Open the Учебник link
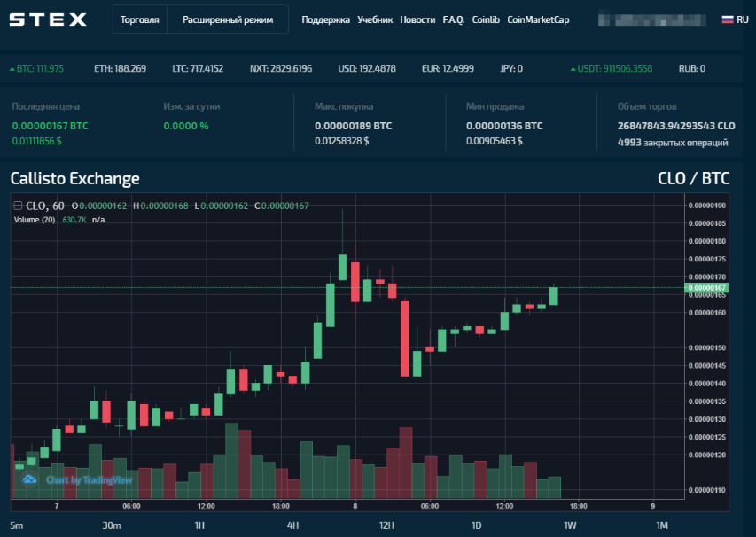The width and height of the screenshot is (756, 537). tap(375, 19)
